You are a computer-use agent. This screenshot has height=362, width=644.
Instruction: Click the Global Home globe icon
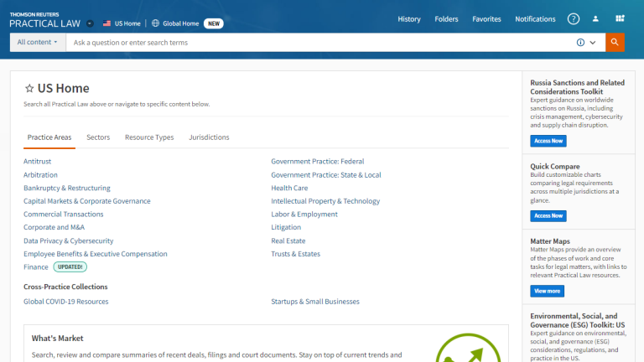(x=155, y=23)
